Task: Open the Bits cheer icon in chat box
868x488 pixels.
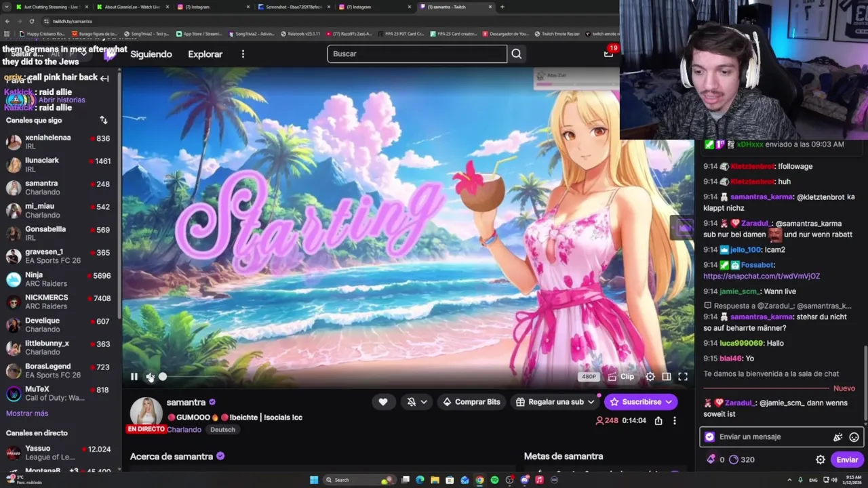Action: pyautogui.click(x=838, y=437)
